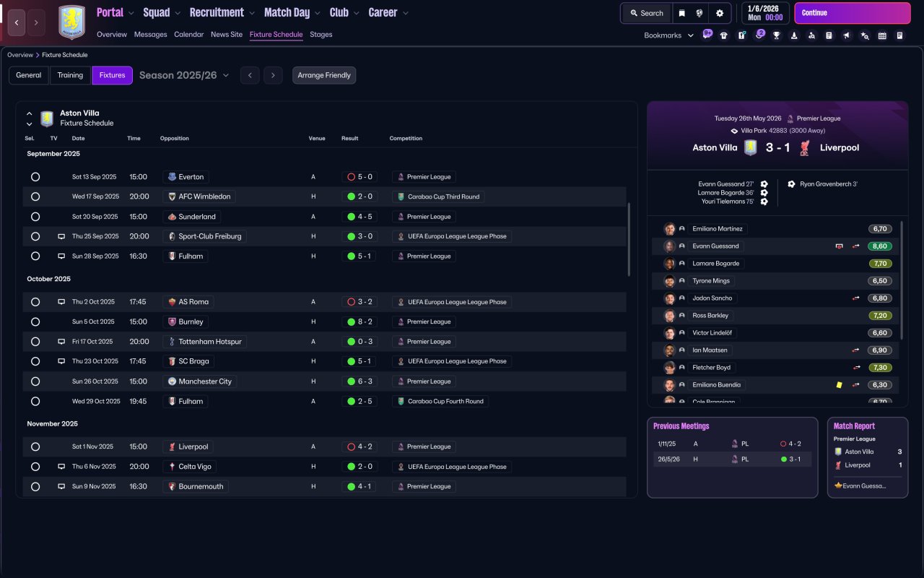Click substitution arrows icon for Jadon Sancho
The width and height of the screenshot is (924, 578).
tap(856, 298)
